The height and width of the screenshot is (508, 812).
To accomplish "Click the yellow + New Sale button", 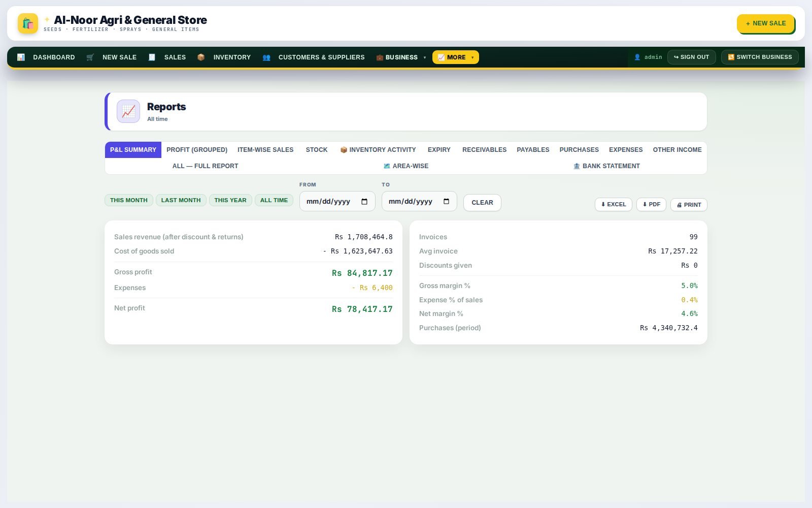I will pyautogui.click(x=765, y=23).
